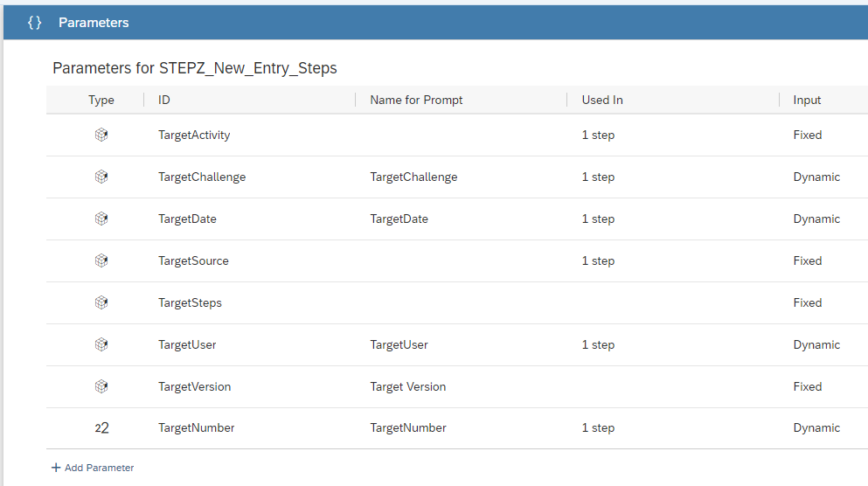Screen dimensions: 868x486
Task: Click the curly braces Parameters icon
Action: pos(34,23)
